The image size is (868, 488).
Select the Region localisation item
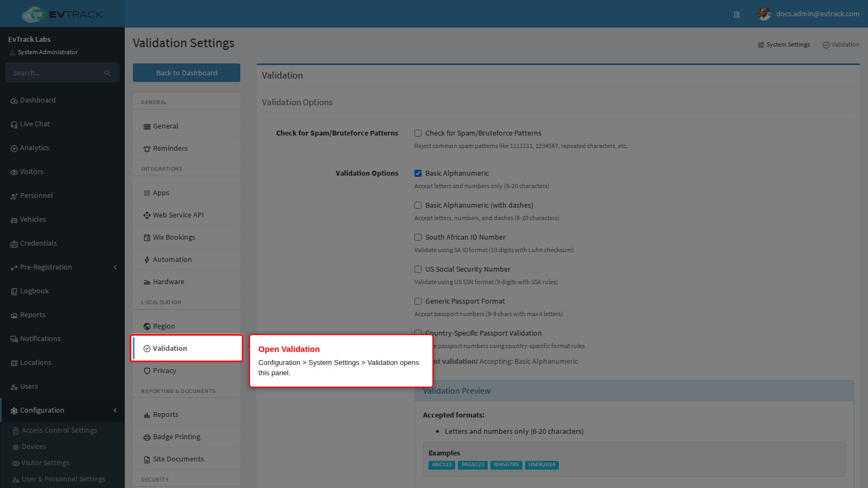click(x=187, y=326)
